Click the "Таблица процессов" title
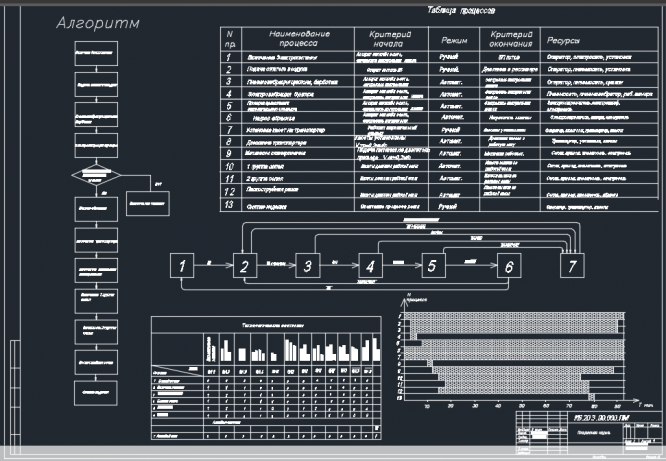The image size is (666, 461). coord(459,13)
